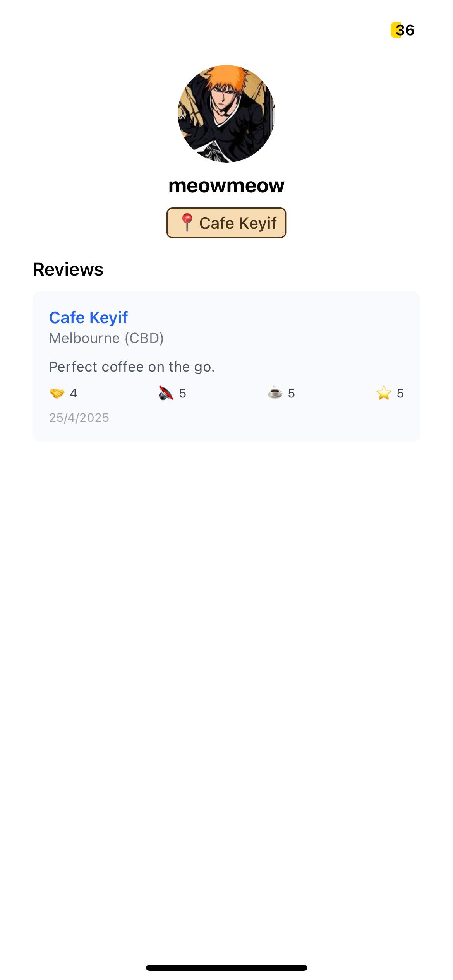Select the Melbourne (CBD) location text
The width and height of the screenshot is (453, 980).
(x=106, y=338)
